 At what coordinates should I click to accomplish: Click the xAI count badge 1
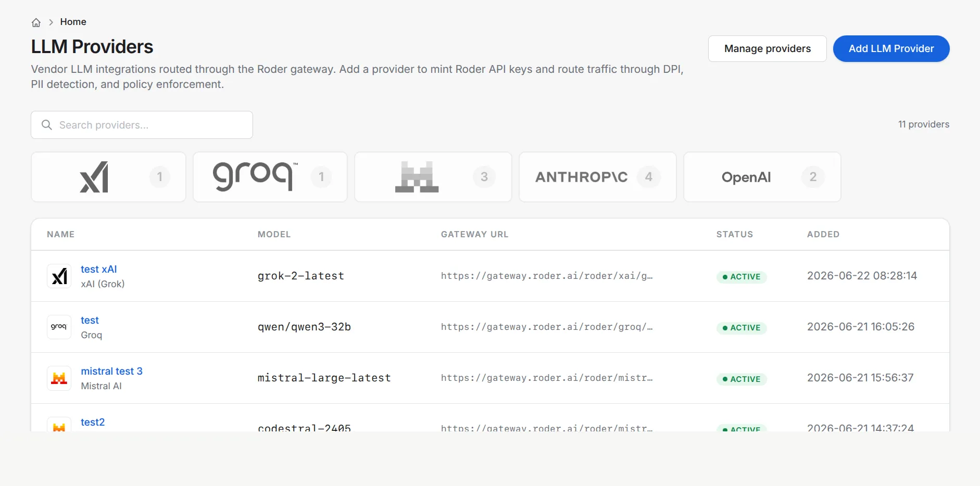160,177
